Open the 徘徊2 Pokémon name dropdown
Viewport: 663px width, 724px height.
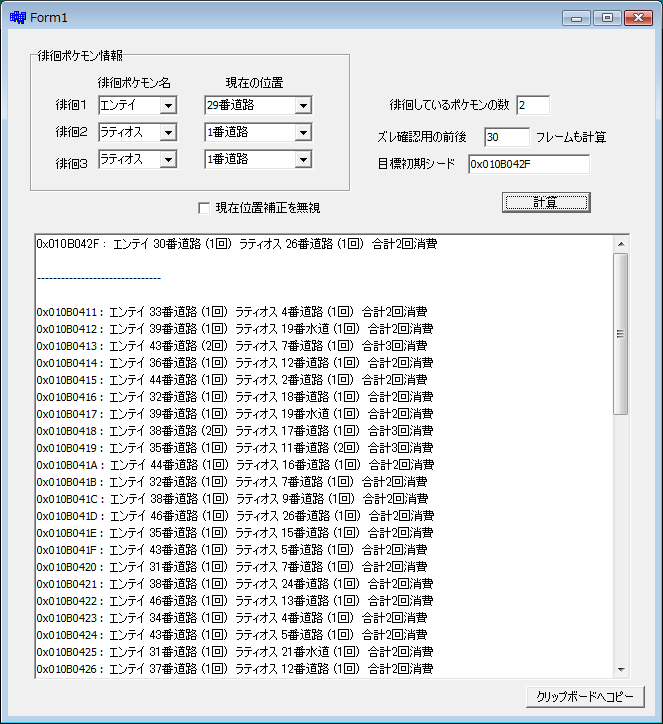[x=169, y=133]
